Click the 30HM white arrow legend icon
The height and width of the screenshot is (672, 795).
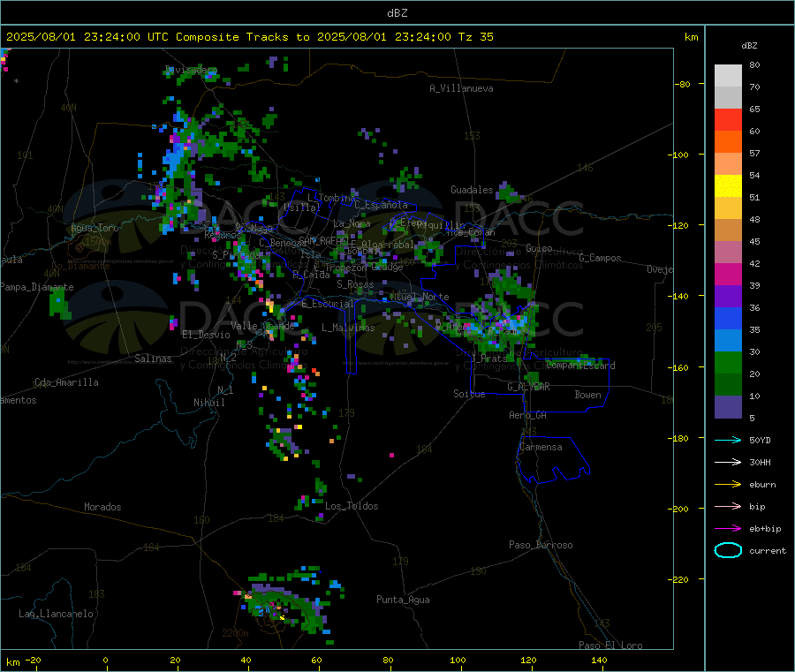point(728,462)
